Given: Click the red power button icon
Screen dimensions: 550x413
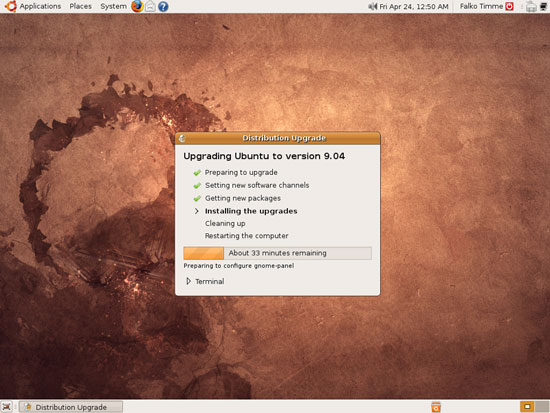Looking at the screenshot, I should click(509, 6).
